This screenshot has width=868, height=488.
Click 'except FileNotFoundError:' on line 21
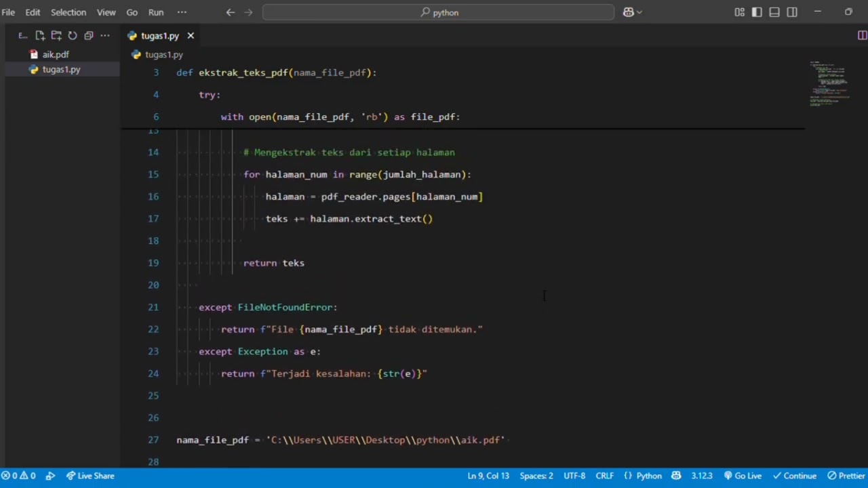268,307
